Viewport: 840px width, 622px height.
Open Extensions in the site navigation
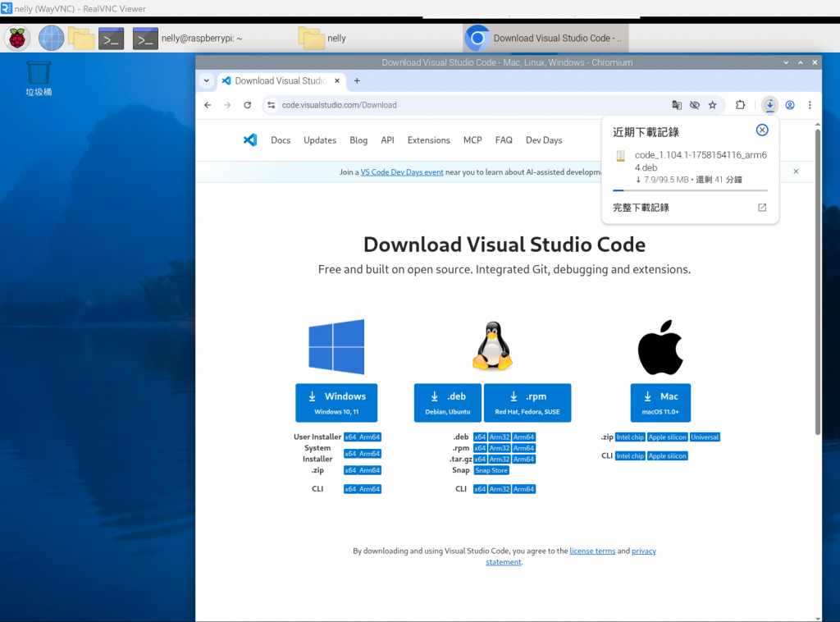point(428,139)
